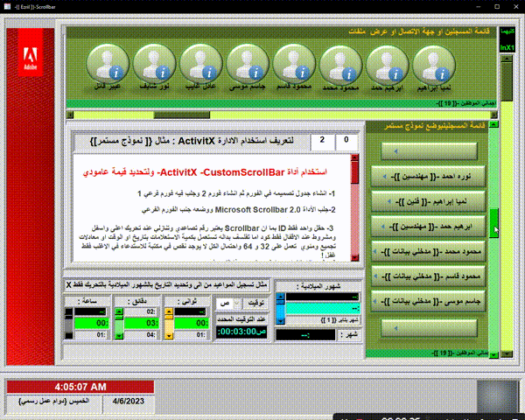The width and height of the screenshot is (525, 420).
Task: Click the 4:05:07 AM clock display
Action: click(80, 387)
